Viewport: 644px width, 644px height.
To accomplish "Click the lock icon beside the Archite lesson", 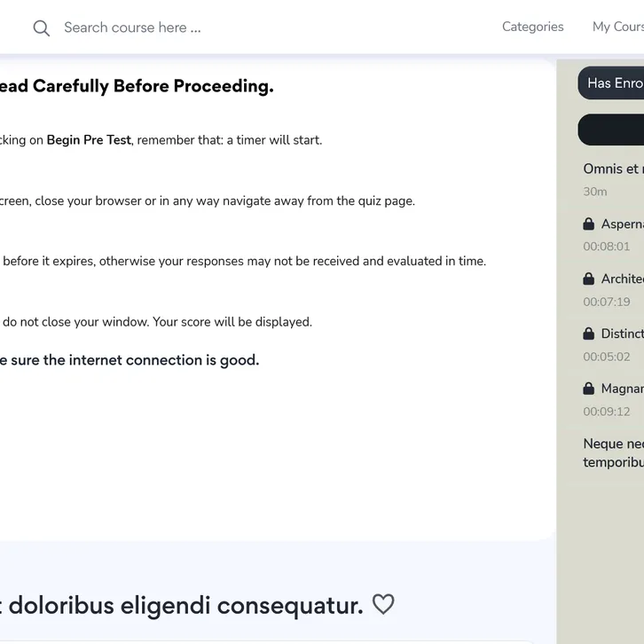I will coord(589,279).
